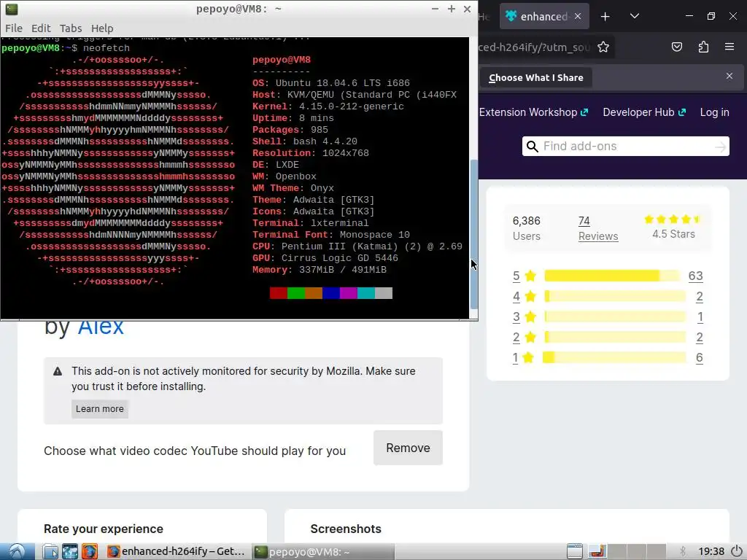
Task: Launch Firefox from taskbar quick launcher
Action: 89,551
